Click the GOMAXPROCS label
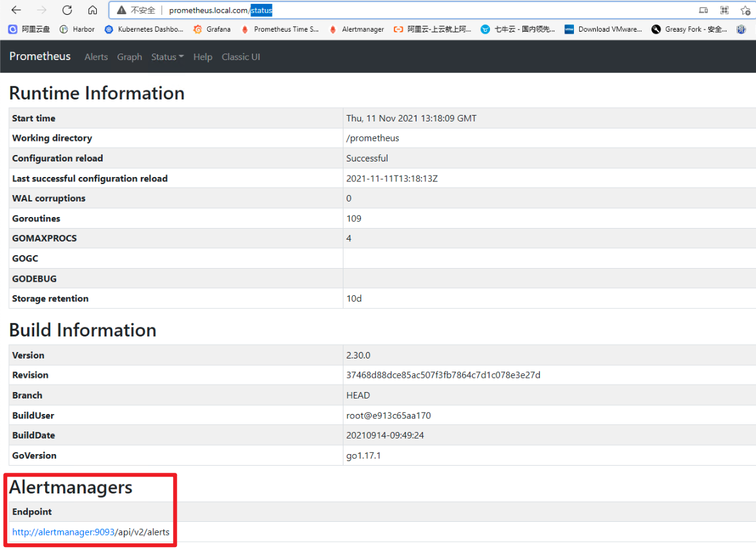The image size is (756, 549). point(45,238)
